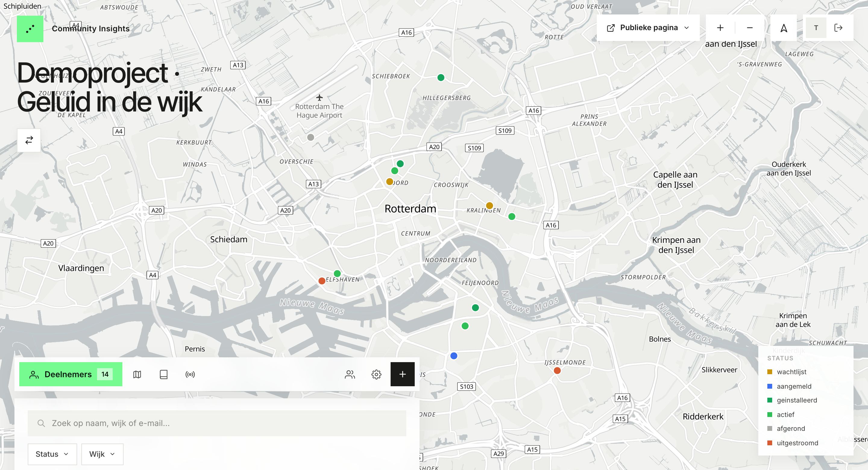Click the Demoproject Geluid in de wijk heading

pos(110,87)
